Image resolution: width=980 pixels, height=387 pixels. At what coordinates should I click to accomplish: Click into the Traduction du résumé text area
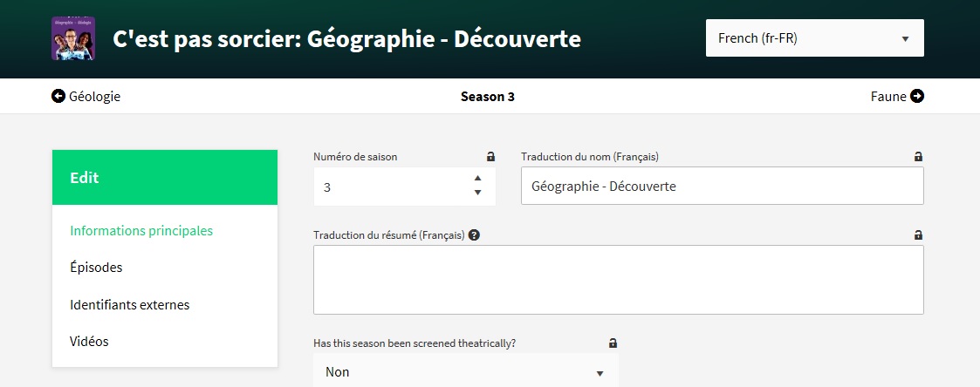(x=618, y=279)
